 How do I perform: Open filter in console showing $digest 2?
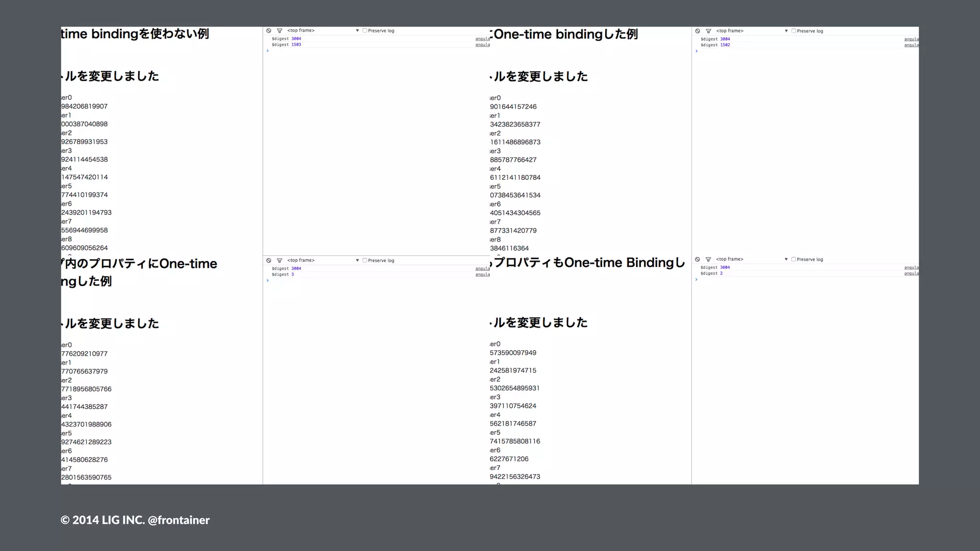click(708, 259)
